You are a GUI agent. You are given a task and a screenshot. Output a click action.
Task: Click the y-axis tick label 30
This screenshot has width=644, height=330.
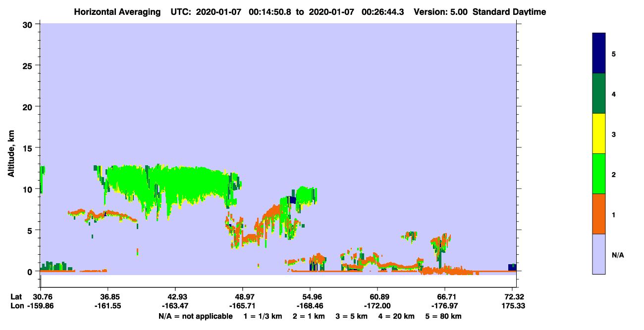[29, 24]
